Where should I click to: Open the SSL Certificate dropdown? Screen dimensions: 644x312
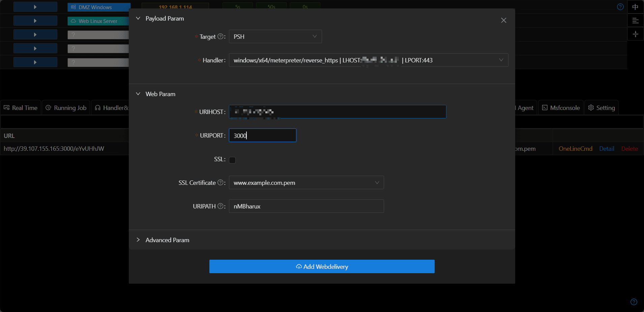click(x=306, y=182)
